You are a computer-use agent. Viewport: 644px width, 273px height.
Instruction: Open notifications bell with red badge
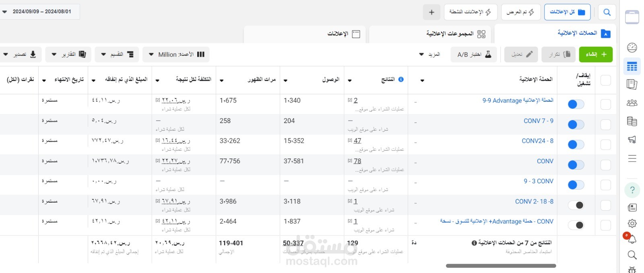point(632,239)
